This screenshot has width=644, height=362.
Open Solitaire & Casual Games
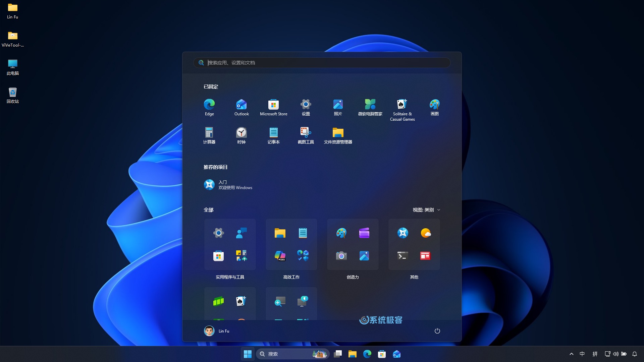[x=402, y=107]
